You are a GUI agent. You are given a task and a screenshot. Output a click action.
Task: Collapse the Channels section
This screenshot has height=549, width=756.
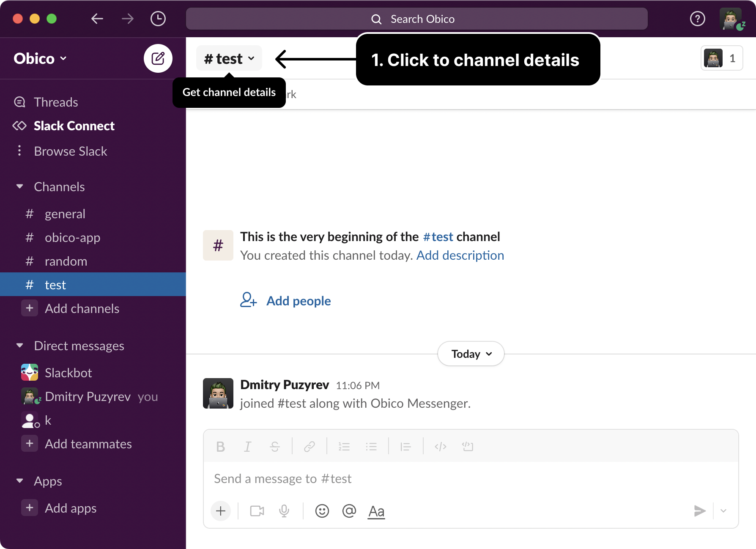coord(19,187)
